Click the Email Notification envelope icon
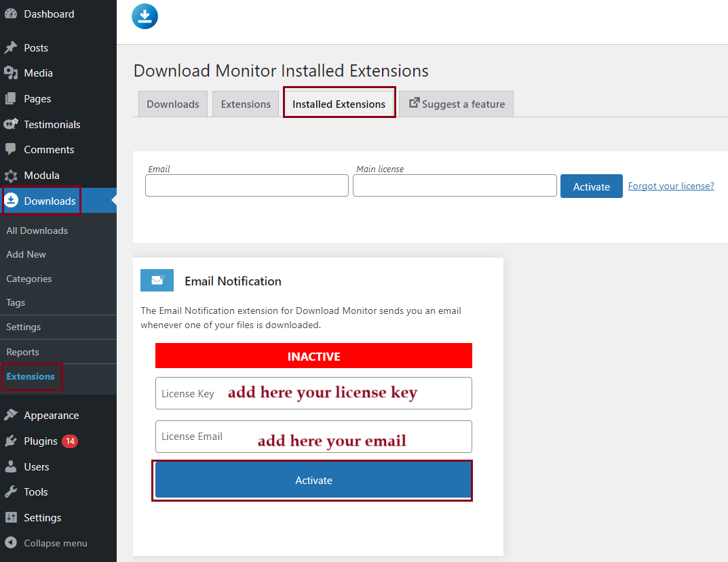Screen dimensions: 728x562 click(x=157, y=280)
